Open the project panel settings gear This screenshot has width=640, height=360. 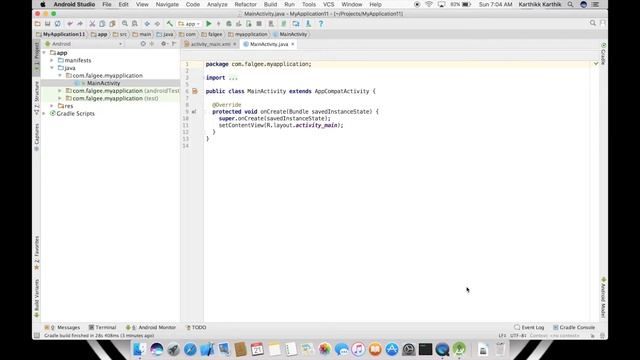164,44
